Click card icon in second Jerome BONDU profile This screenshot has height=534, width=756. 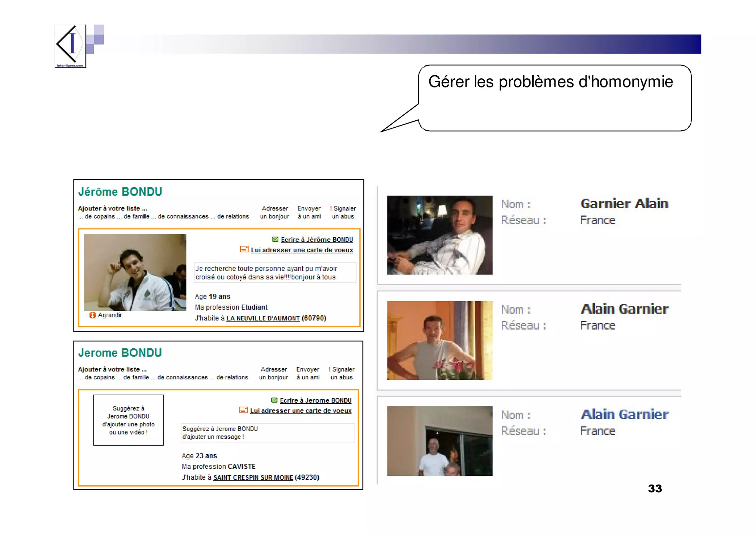243,410
